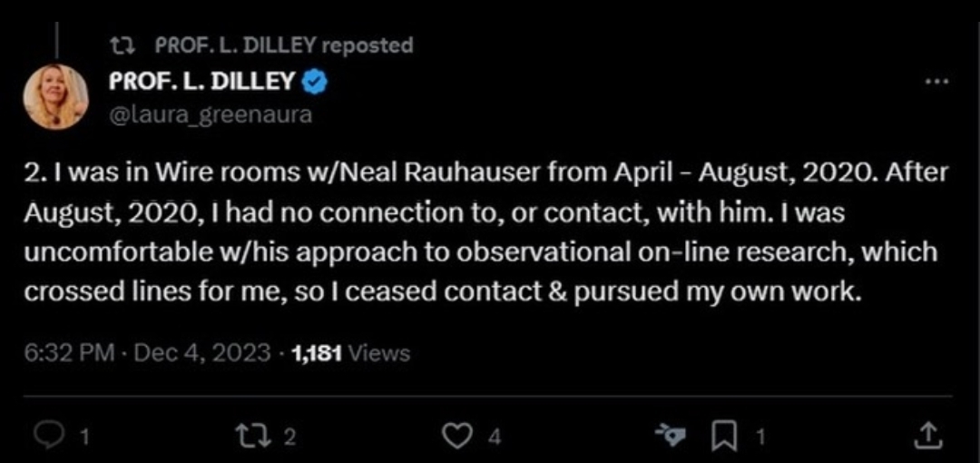This screenshot has width=980, height=463.
Task: Click the tweet body text about Wire rooms
Action: click(x=486, y=232)
